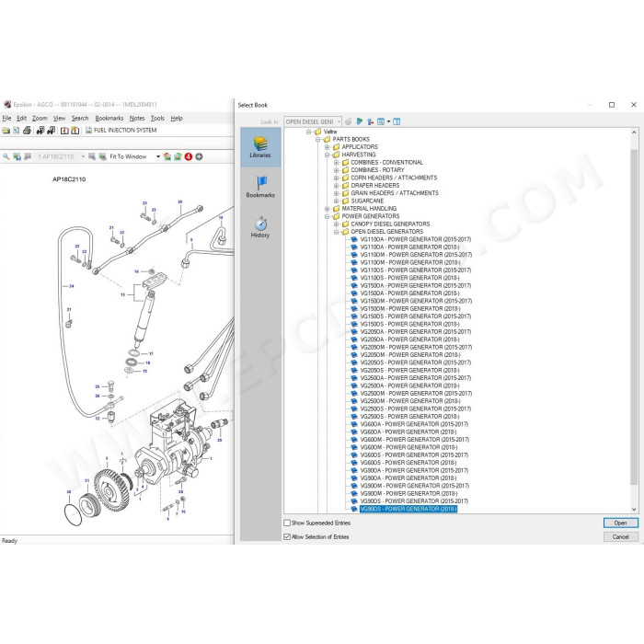
Task: Expand the APPLICATORS folder
Action: (328, 147)
